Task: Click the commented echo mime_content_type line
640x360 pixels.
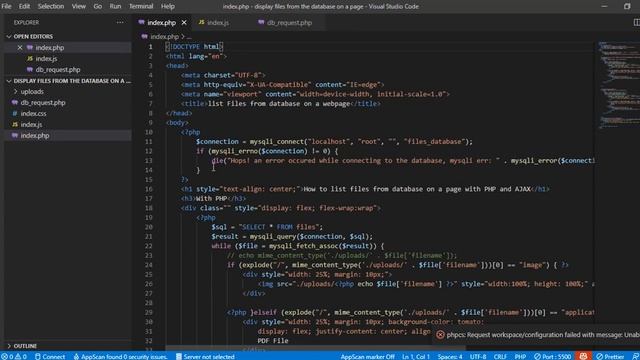Action: pyautogui.click(x=342, y=256)
